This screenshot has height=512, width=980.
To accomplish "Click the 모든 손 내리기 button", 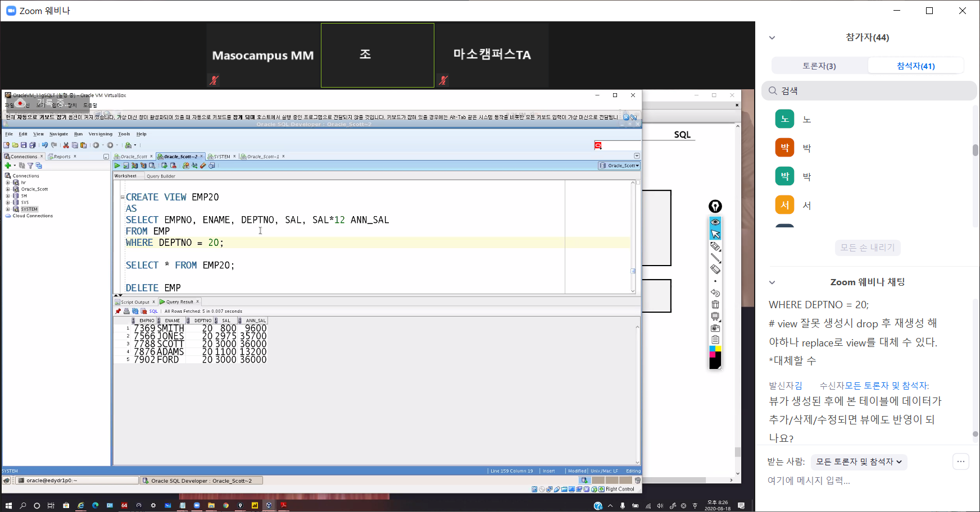I will (867, 248).
